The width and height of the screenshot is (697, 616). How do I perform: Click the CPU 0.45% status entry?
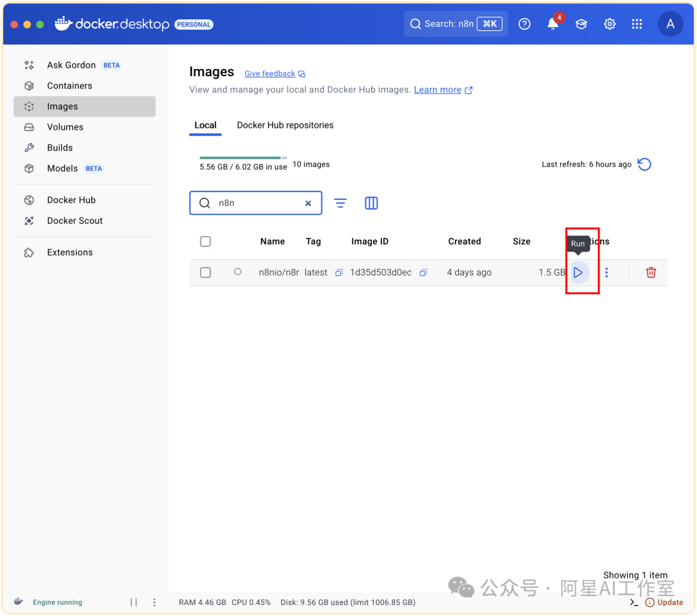tap(250, 602)
